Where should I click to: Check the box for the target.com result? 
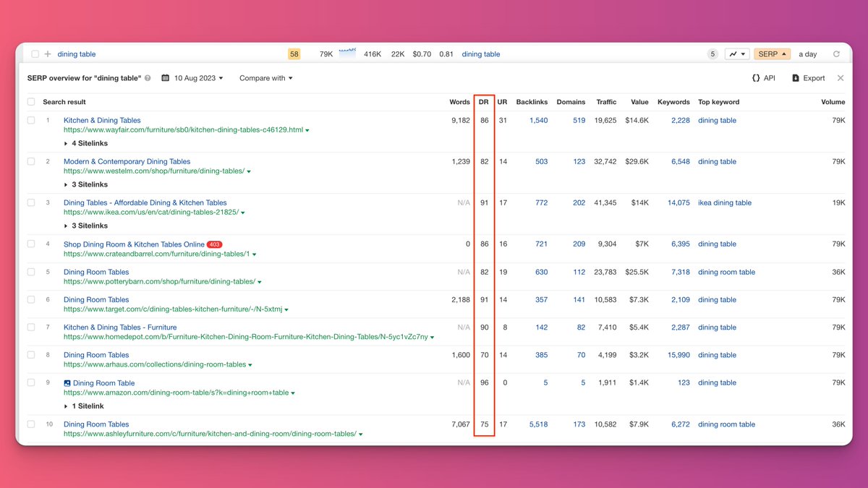click(31, 300)
